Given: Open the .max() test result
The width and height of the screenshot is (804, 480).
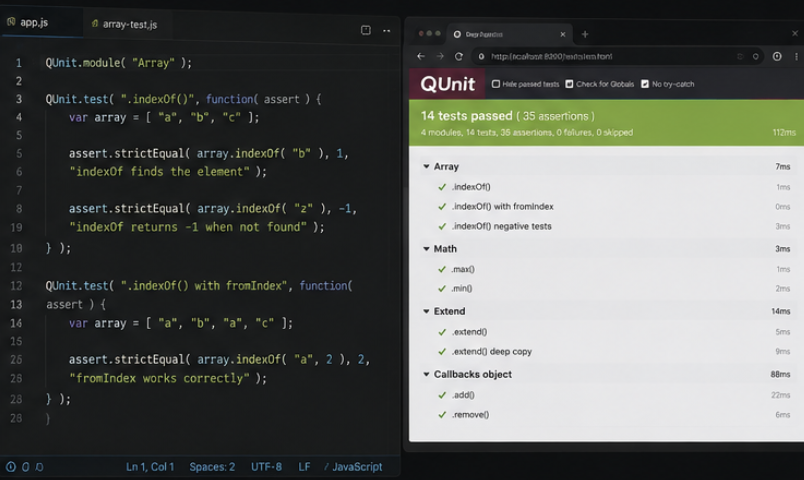Looking at the screenshot, I should (x=463, y=269).
